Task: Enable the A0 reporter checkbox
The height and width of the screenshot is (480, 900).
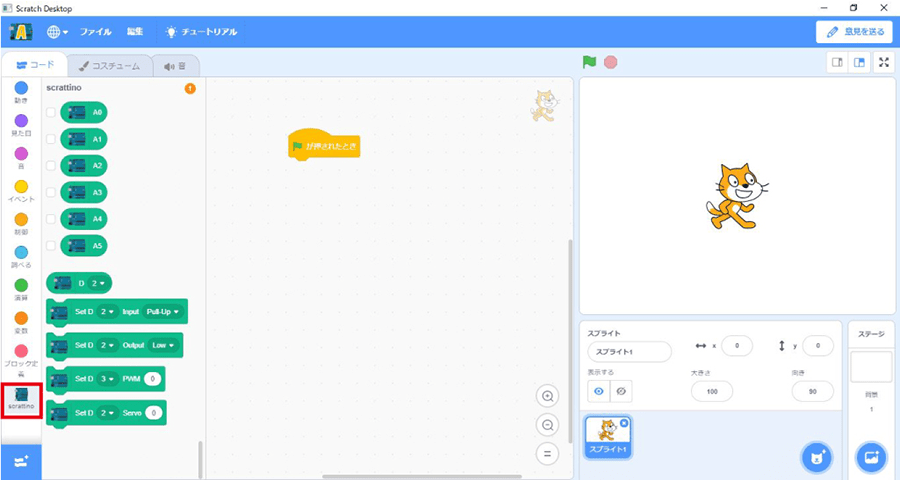Action: click(51, 113)
